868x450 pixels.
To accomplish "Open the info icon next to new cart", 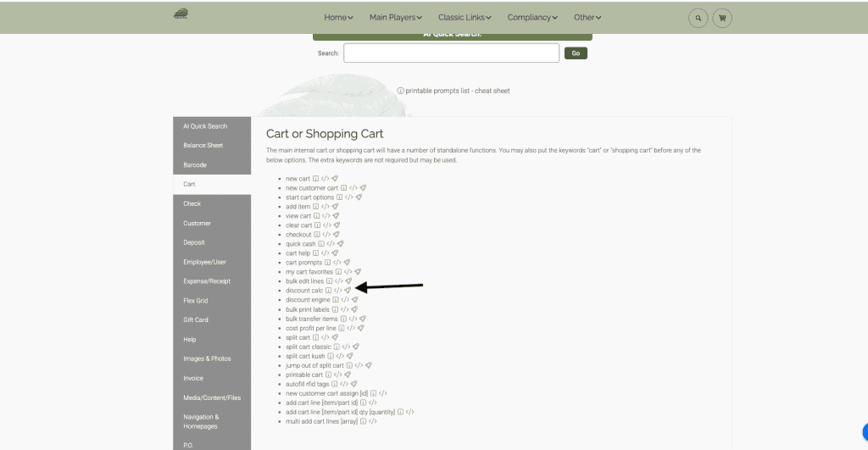I will pyautogui.click(x=315, y=179).
